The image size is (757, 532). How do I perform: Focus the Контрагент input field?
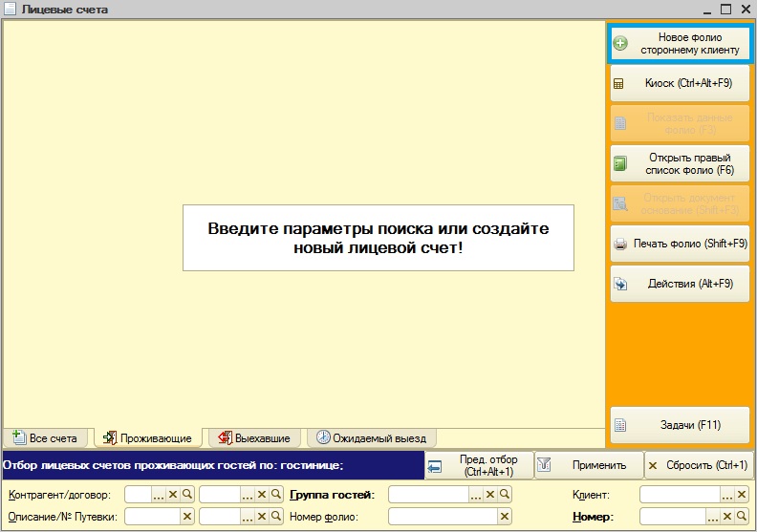click(x=139, y=495)
